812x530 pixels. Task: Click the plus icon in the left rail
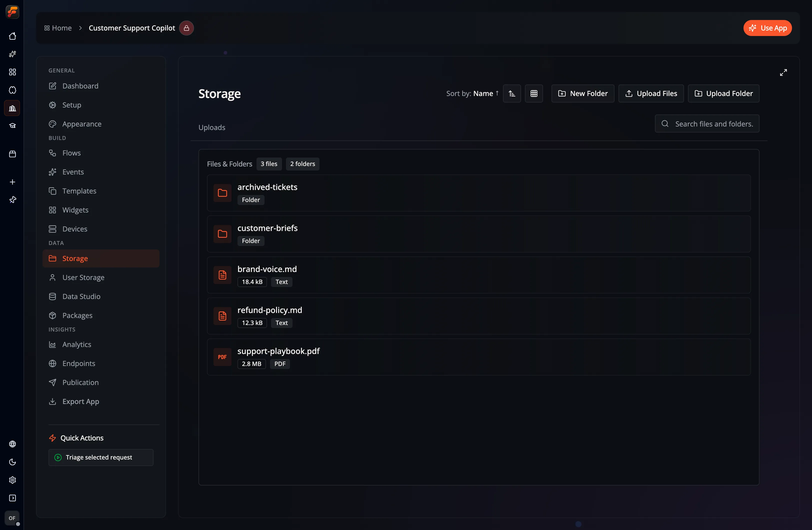coord(12,182)
